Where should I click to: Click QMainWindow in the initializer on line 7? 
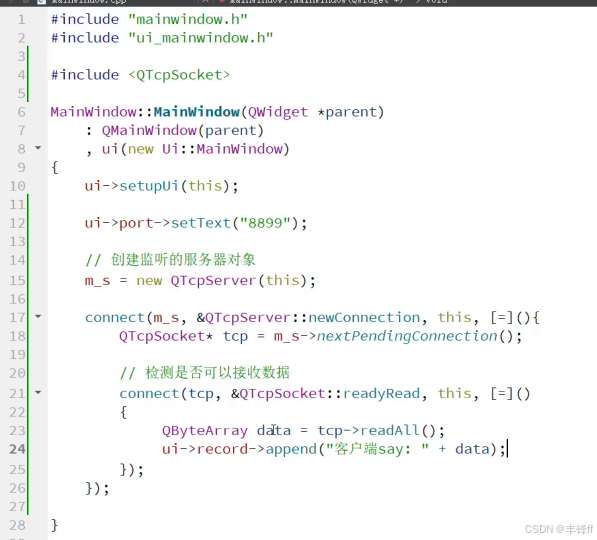[x=149, y=131]
